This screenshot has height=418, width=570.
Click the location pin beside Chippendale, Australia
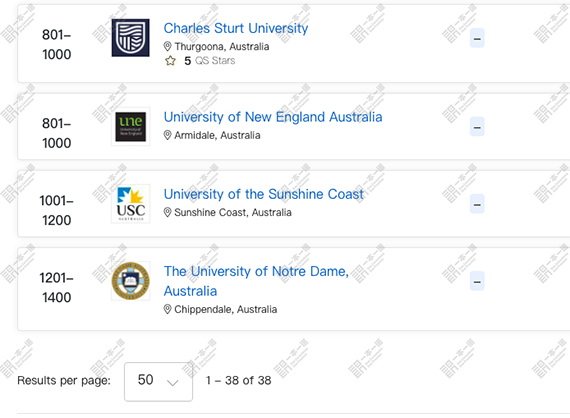pos(167,309)
